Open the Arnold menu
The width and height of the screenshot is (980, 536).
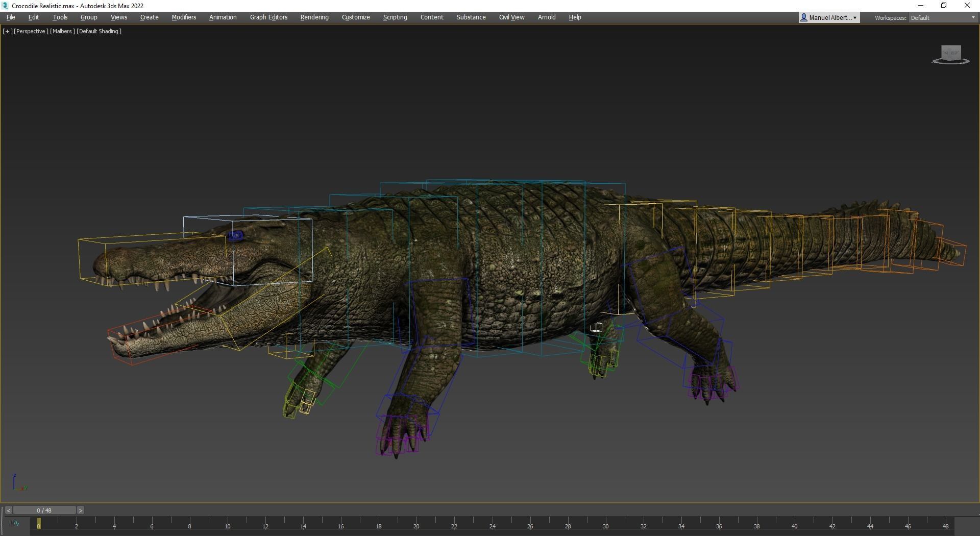(x=547, y=17)
